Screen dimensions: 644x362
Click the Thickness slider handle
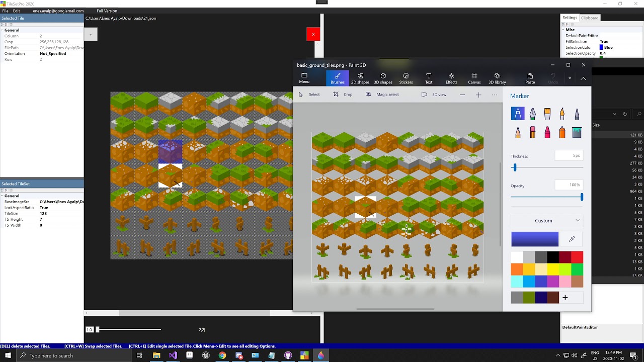[x=514, y=167]
